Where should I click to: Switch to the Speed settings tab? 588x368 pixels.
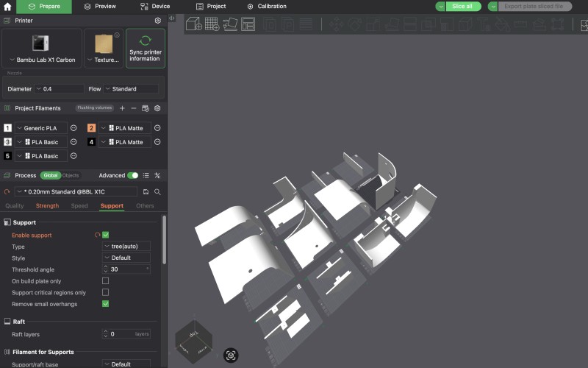tap(79, 206)
